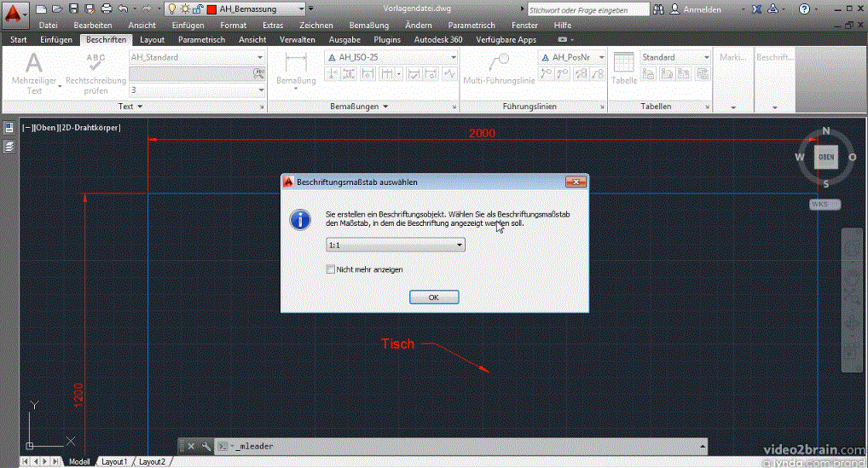Switch to the Layout1 tab
Screen dimensions: 868x468
coord(114,461)
